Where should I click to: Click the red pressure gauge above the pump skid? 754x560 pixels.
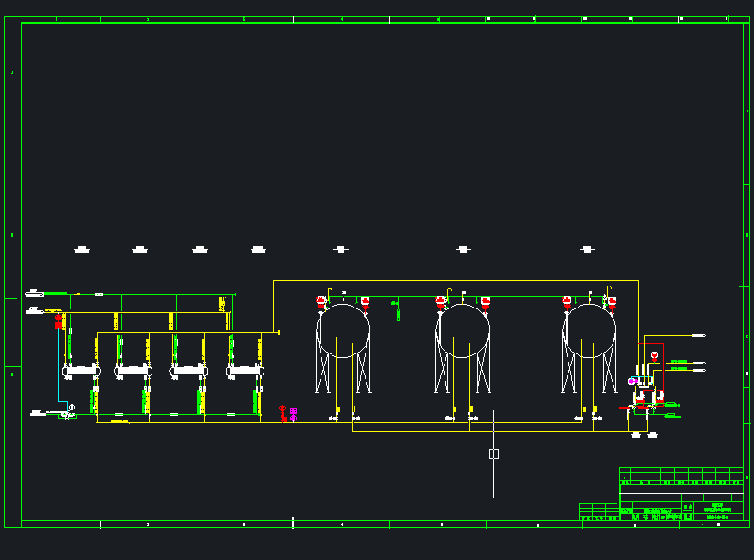654,356
